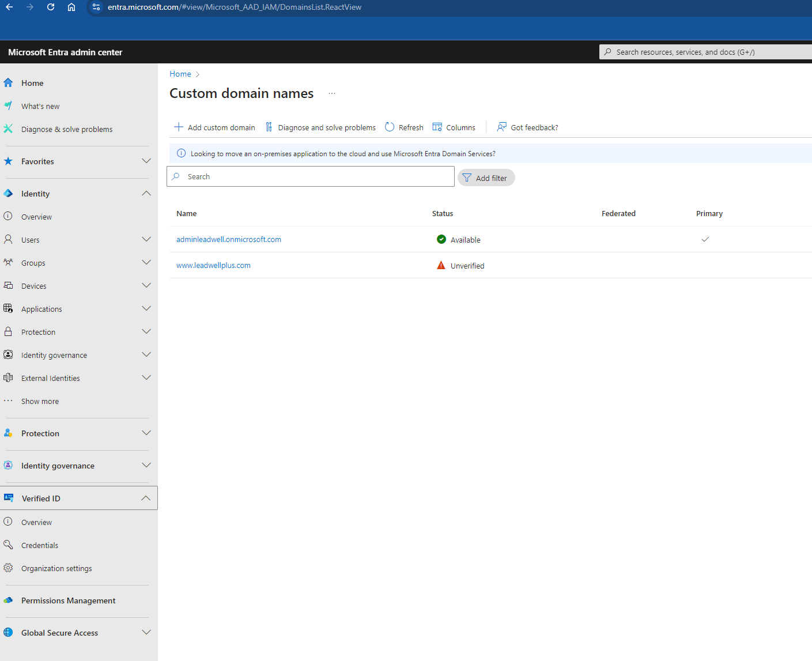
Task: Open adminleadwell.onmicrosoft.com domain link
Action: (x=229, y=239)
